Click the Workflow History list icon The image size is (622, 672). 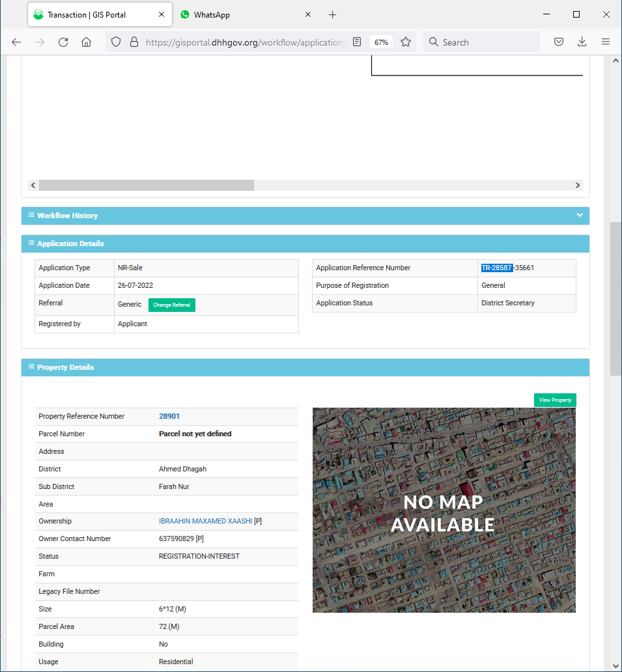tap(31, 215)
